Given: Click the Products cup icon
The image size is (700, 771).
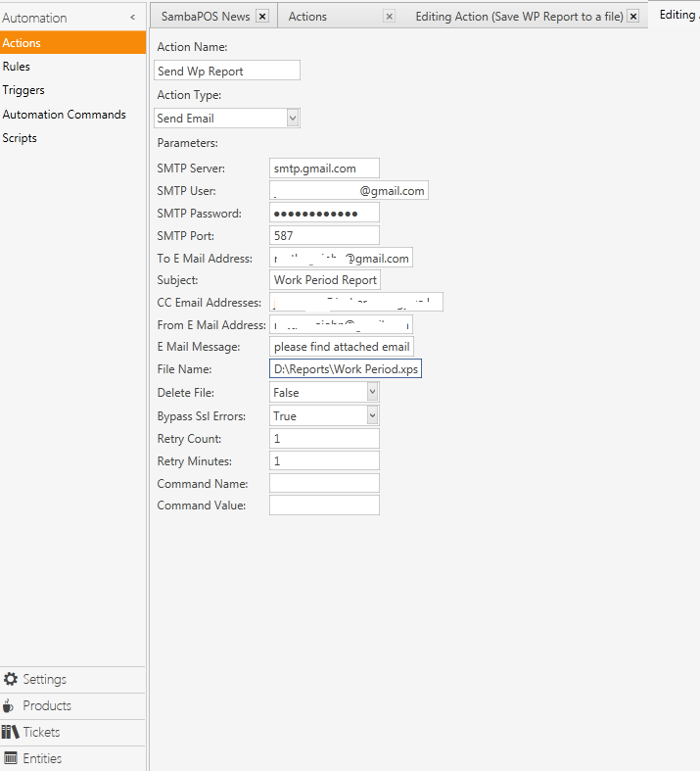Looking at the screenshot, I should click(10, 705).
